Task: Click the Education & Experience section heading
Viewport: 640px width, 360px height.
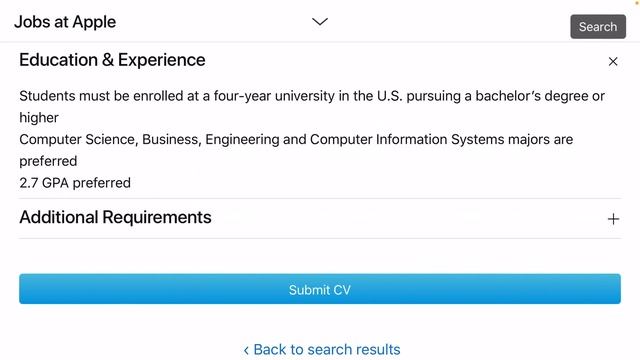Action: coord(112,60)
